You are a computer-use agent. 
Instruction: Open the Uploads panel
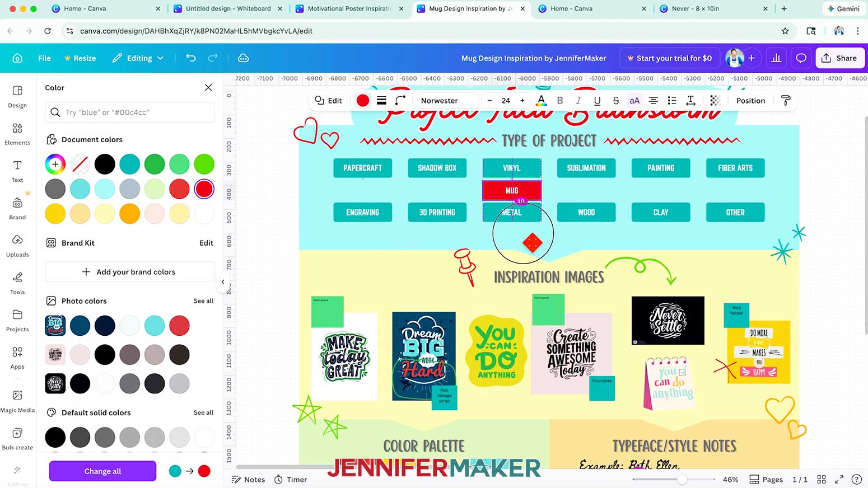point(17,246)
